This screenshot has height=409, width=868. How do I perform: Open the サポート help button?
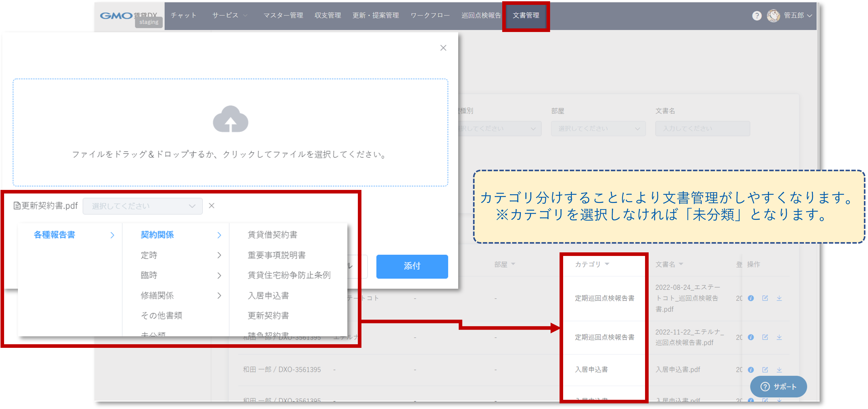coord(778,386)
